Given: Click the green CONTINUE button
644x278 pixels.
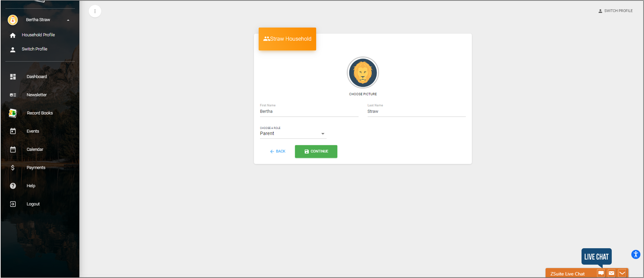Looking at the screenshot, I should (316, 152).
